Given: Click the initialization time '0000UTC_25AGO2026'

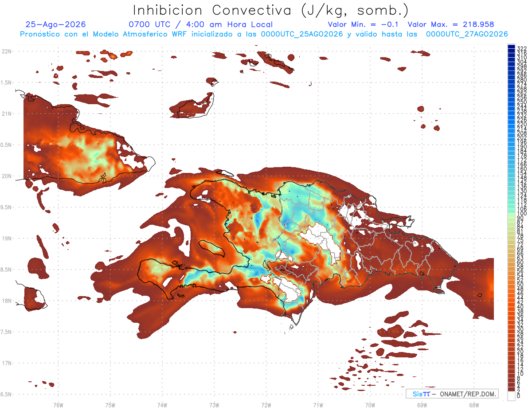Looking at the screenshot, I should [302, 34].
